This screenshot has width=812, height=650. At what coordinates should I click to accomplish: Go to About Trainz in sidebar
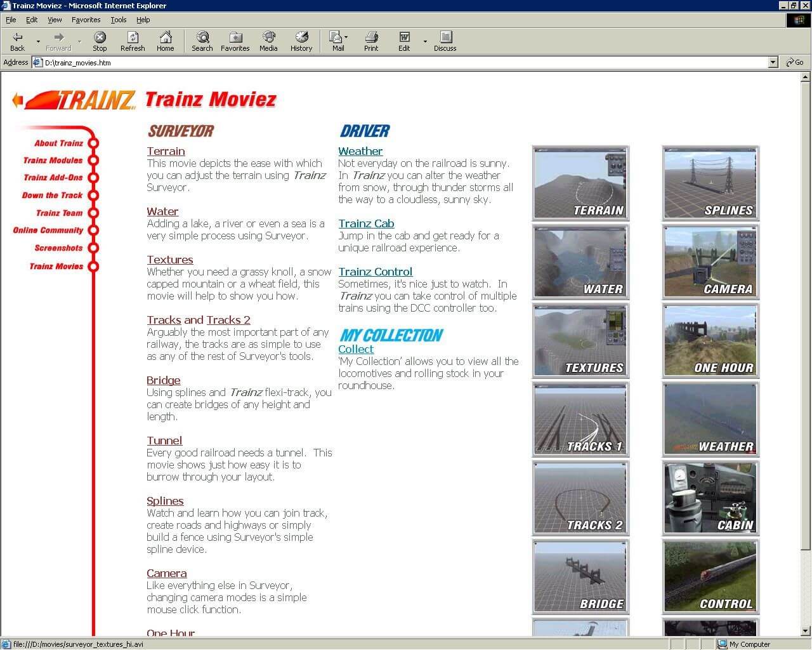pos(58,143)
